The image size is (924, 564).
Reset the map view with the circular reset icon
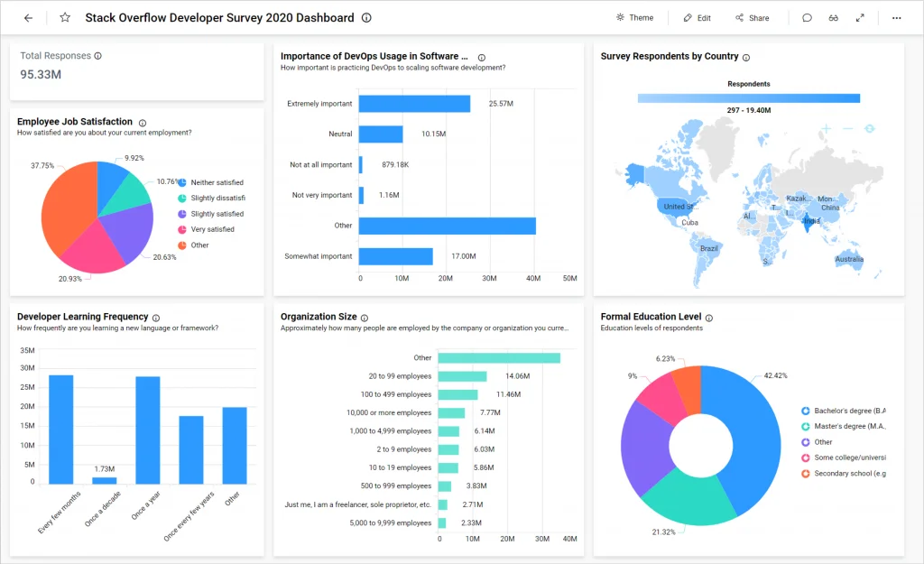coord(867,129)
